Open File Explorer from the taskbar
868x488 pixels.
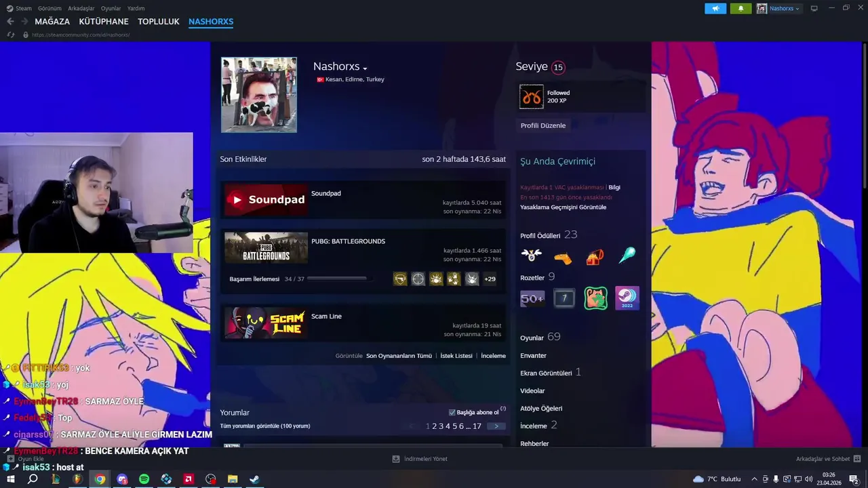pos(233,479)
